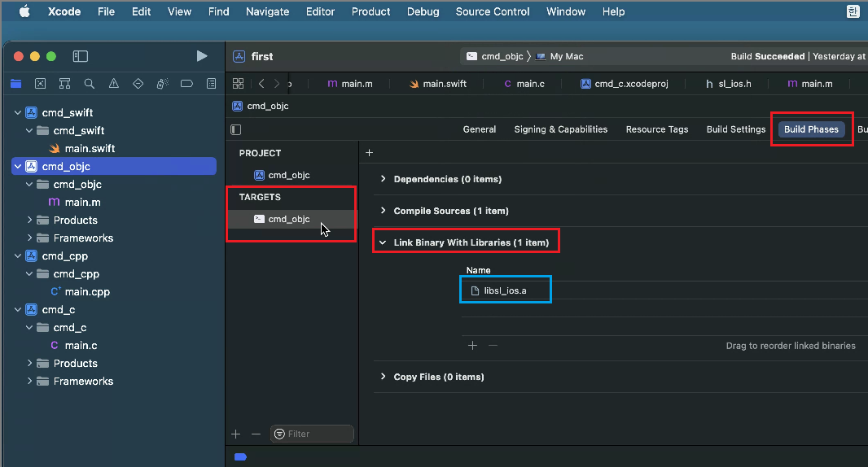Run the project with the Play button
868x467 pixels.
pos(202,56)
